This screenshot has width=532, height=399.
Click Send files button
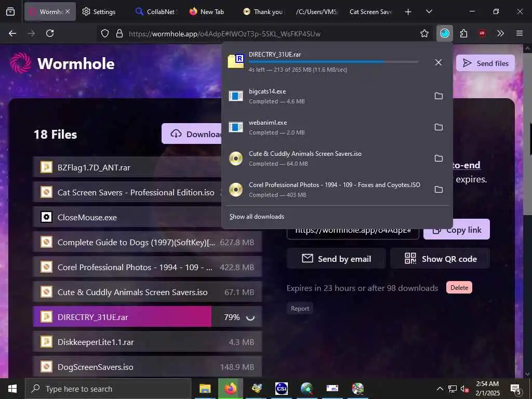click(x=485, y=63)
